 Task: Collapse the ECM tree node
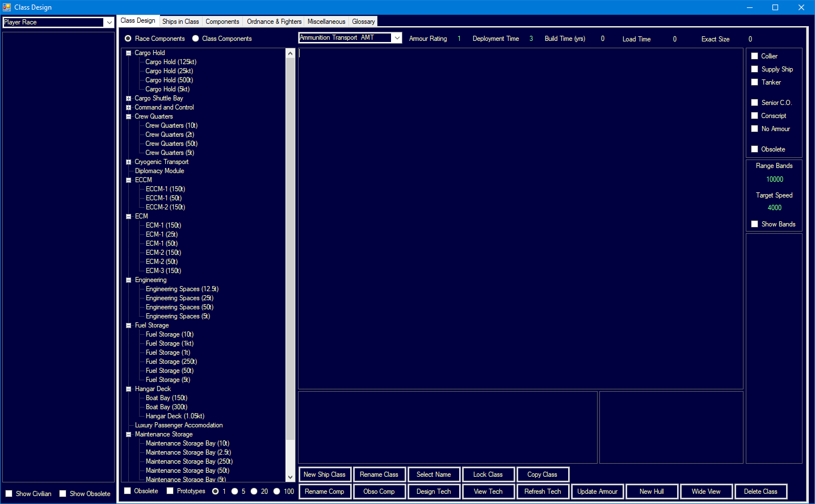point(129,216)
